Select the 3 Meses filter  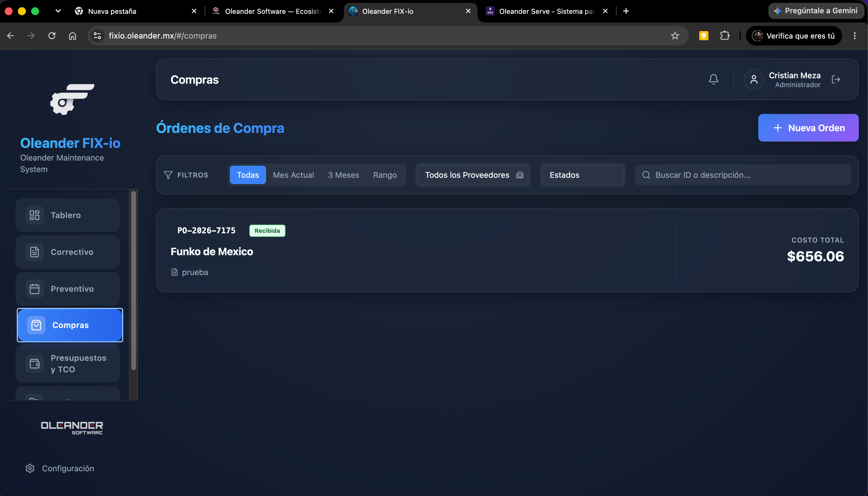[343, 175]
